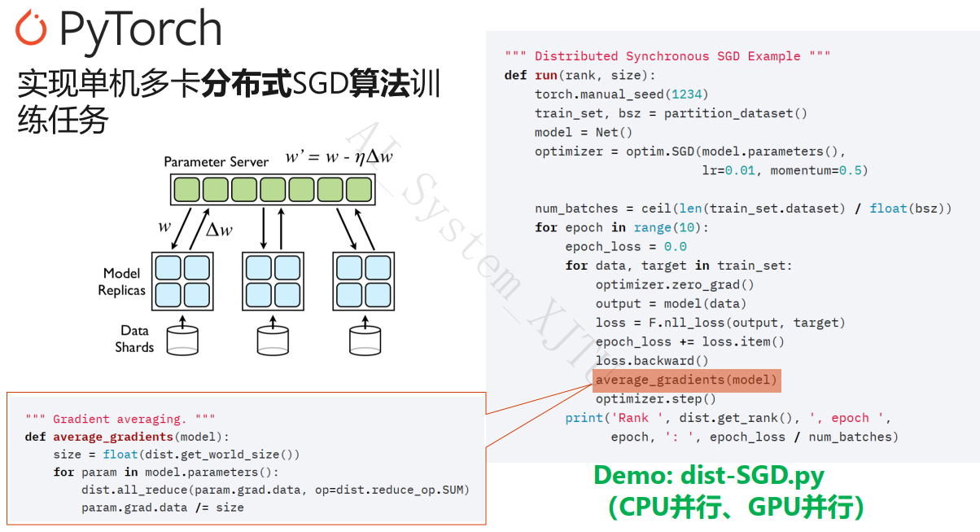Select the "for epoch in range(10):" line

click(622, 227)
